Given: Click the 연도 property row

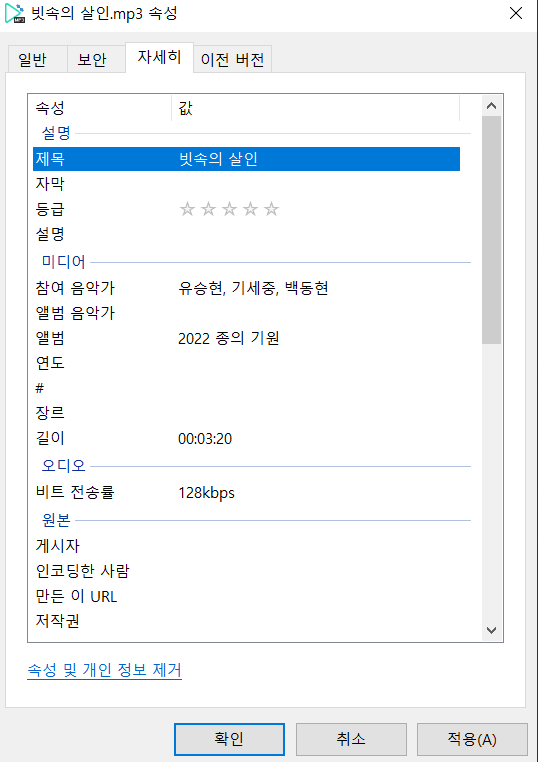Looking at the screenshot, I should [x=246, y=363].
